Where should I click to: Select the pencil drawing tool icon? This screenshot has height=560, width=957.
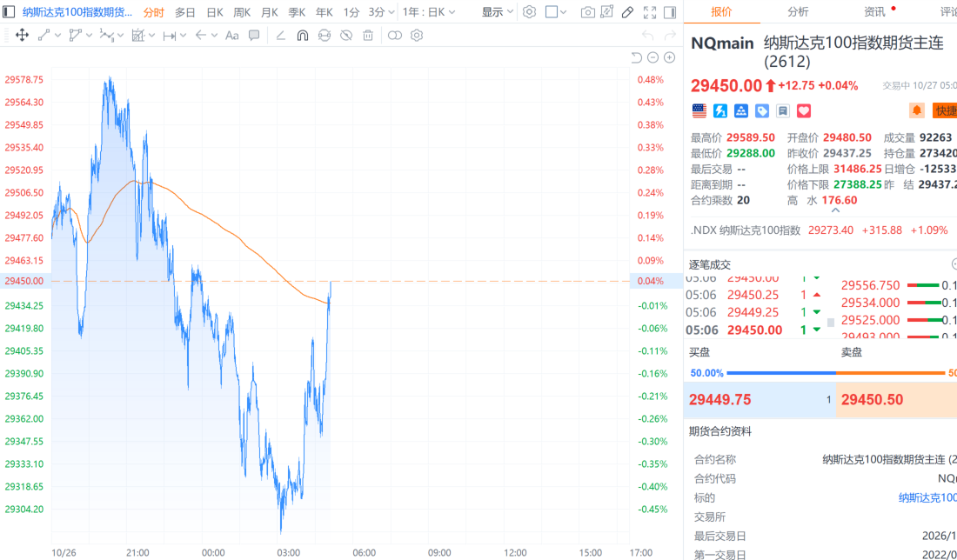coord(627,12)
